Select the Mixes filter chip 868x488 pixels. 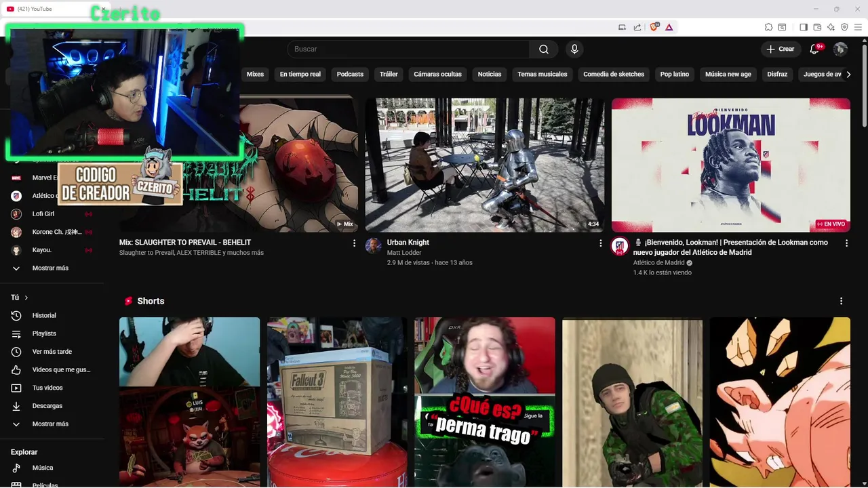coord(255,74)
